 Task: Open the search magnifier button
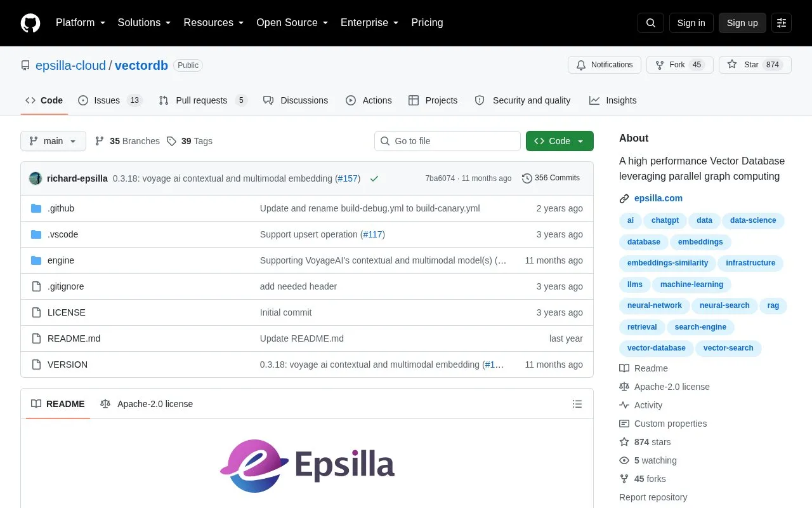(651, 23)
